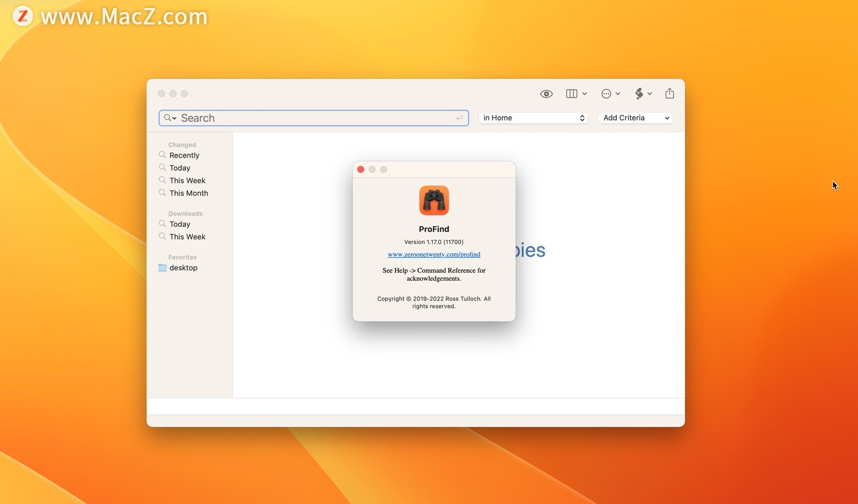Open the columns layout toolbar menu
858x504 pixels.
point(576,94)
